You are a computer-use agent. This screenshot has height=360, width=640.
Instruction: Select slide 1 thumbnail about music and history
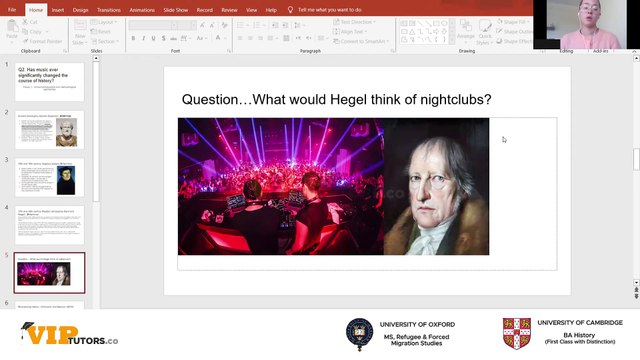pyautogui.click(x=49, y=82)
